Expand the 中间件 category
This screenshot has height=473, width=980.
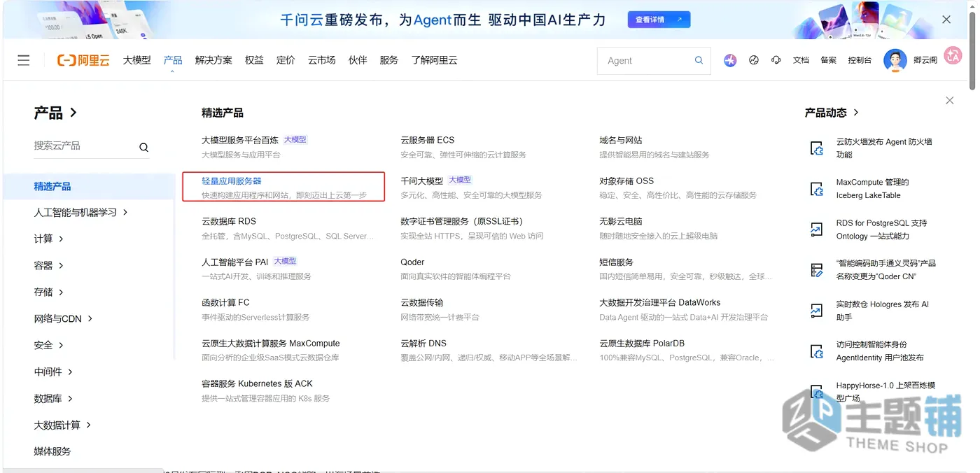click(x=53, y=372)
